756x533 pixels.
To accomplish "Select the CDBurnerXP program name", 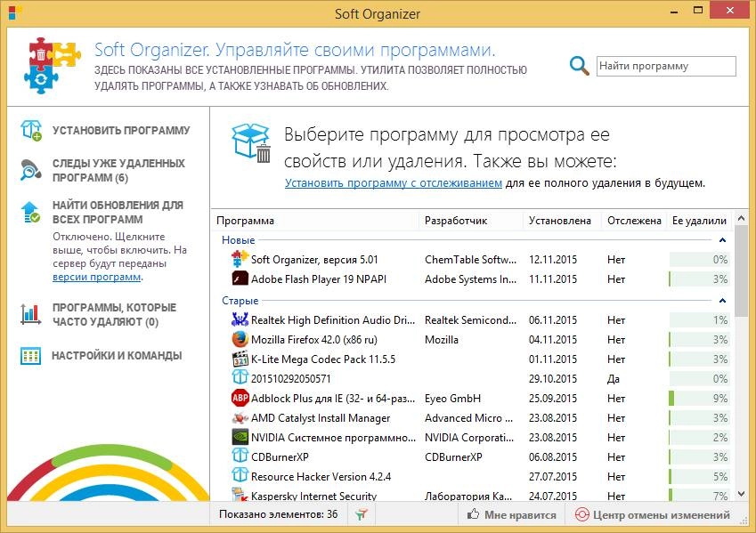I will (280, 456).
